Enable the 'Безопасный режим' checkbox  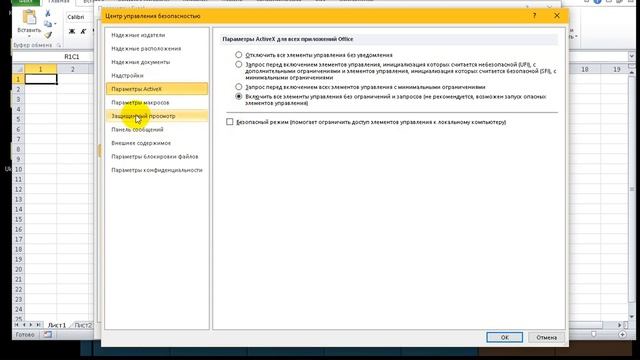coord(230,122)
